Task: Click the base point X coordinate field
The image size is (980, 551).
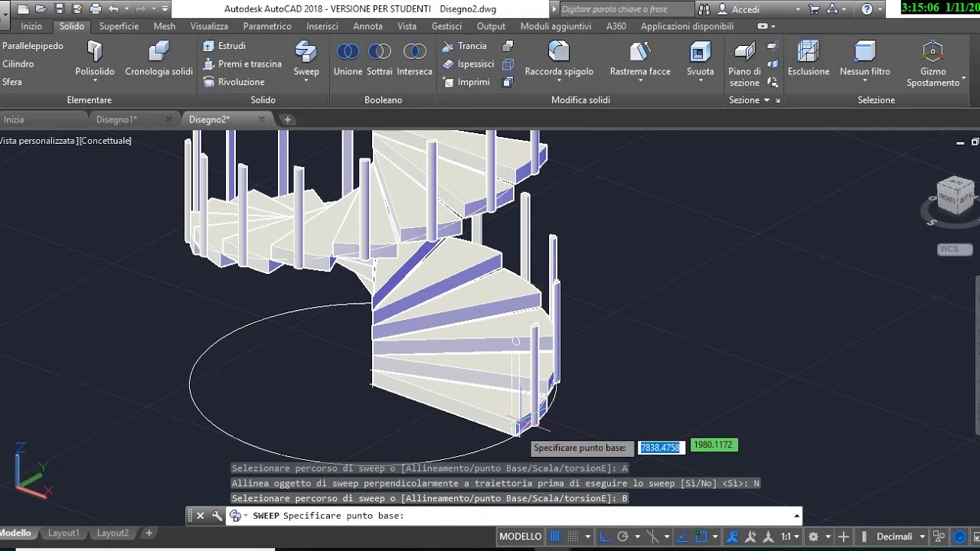Action: click(x=660, y=448)
